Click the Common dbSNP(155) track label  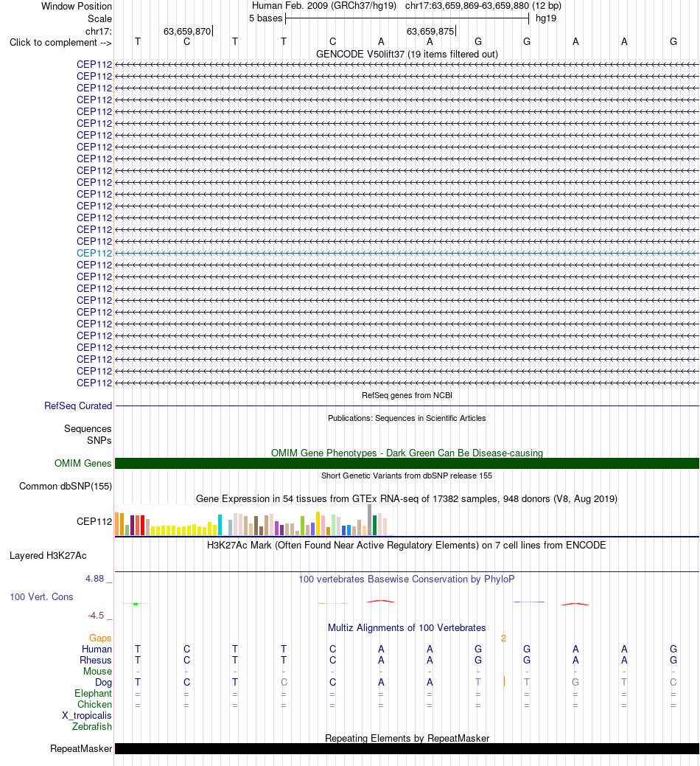[66, 486]
